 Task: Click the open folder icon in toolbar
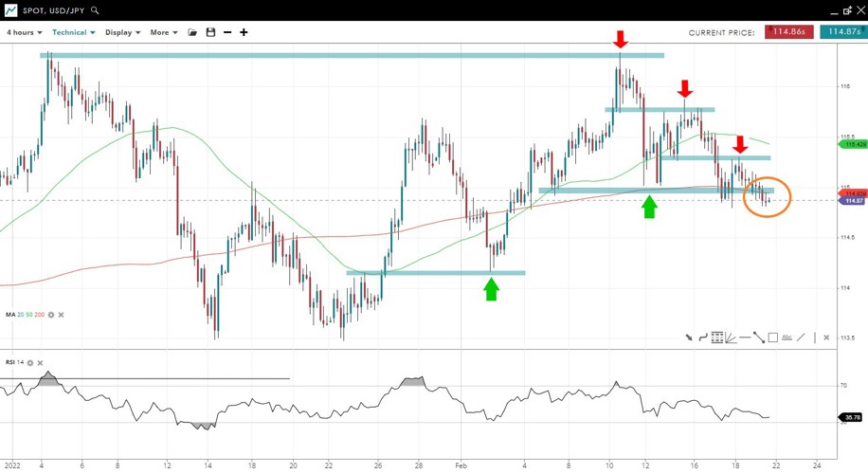[192, 32]
